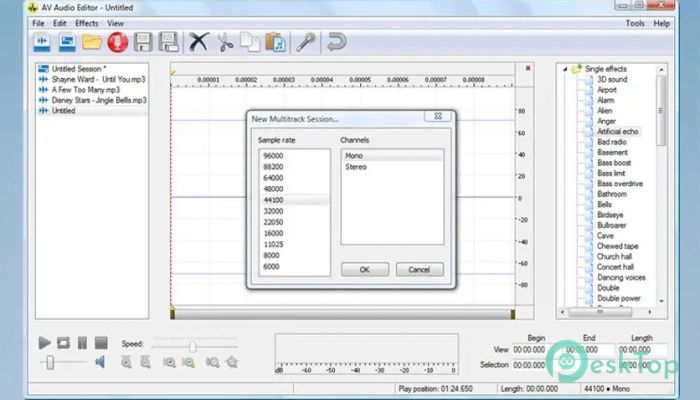Start recording with the red microphone button
Screen dimensions: 700x400
click(x=117, y=42)
